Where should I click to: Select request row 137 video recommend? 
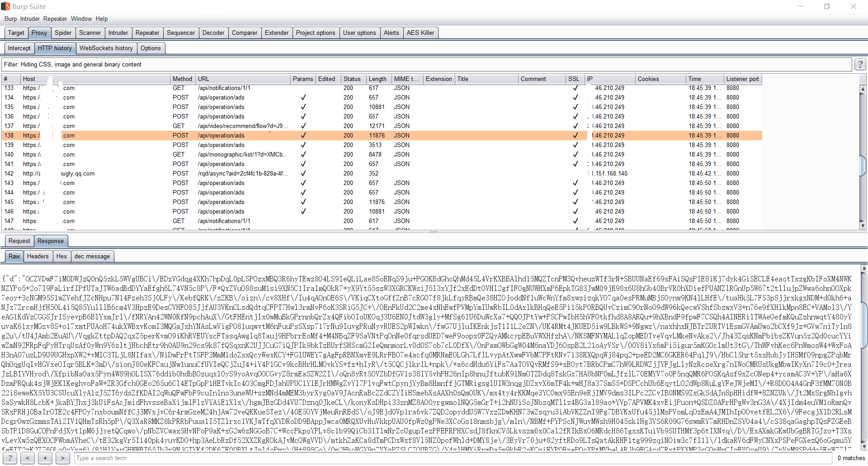coord(382,126)
